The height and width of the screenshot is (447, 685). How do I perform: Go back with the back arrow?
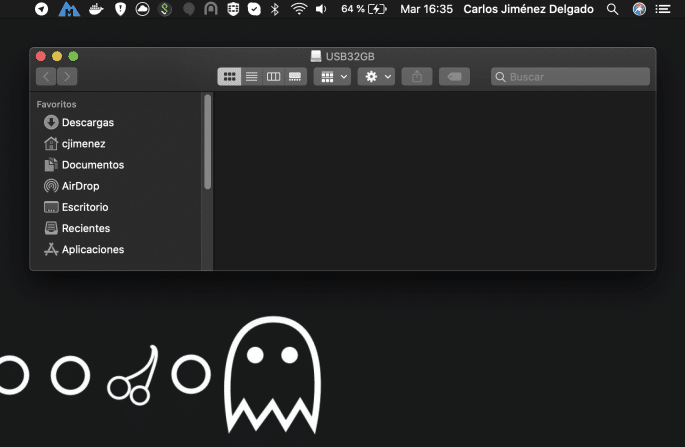[46, 76]
